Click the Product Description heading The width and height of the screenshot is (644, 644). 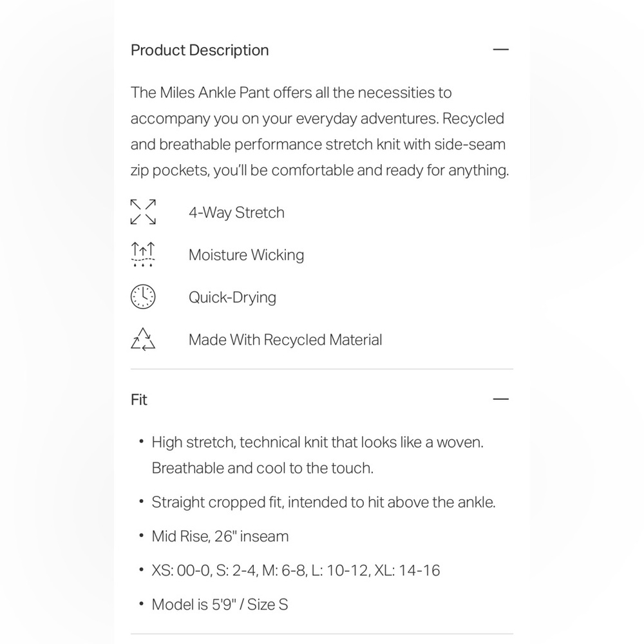click(x=200, y=50)
